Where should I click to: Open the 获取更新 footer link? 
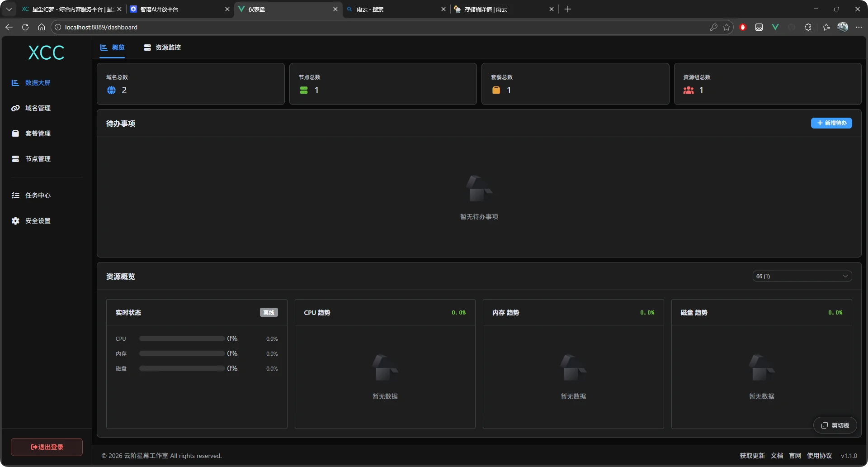(752, 456)
